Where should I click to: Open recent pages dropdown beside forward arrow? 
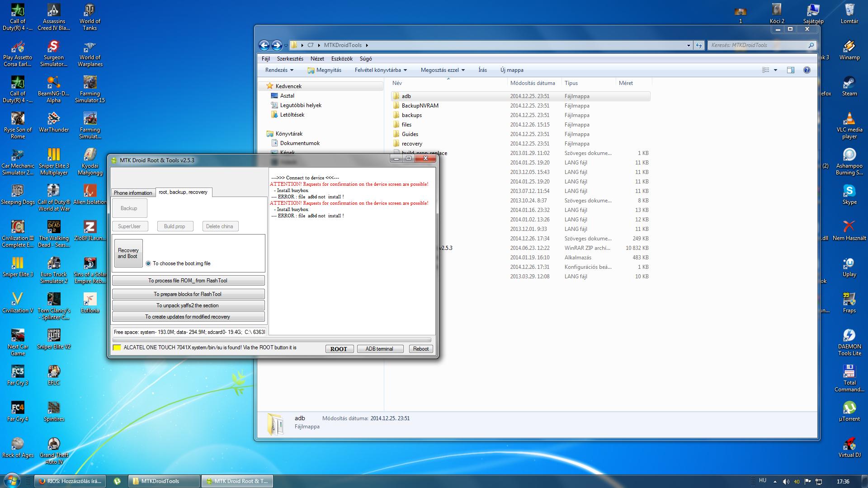(x=286, y=46)
